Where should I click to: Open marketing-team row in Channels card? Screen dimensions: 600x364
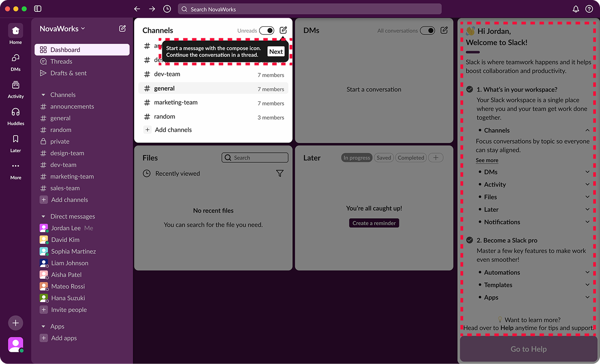point(213,103)
